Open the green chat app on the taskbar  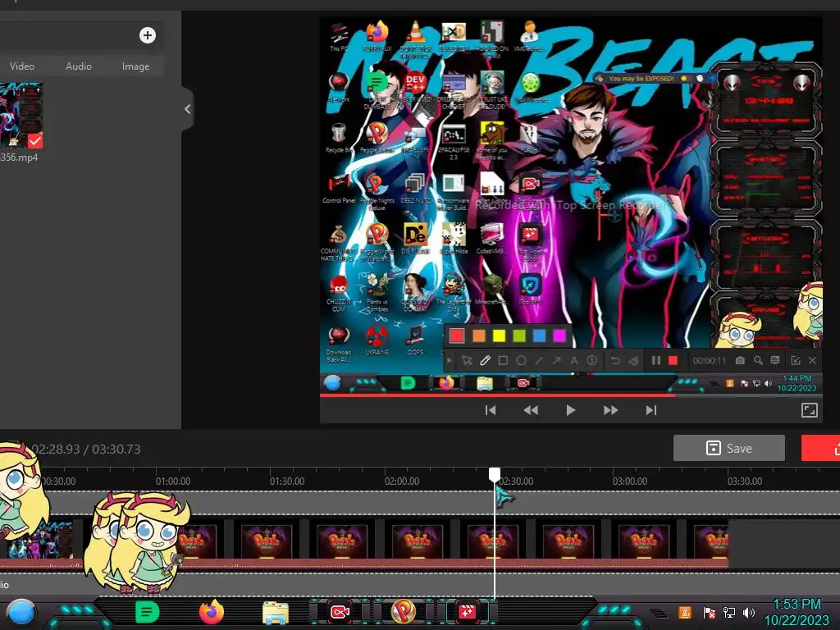[x=148, y=612]
